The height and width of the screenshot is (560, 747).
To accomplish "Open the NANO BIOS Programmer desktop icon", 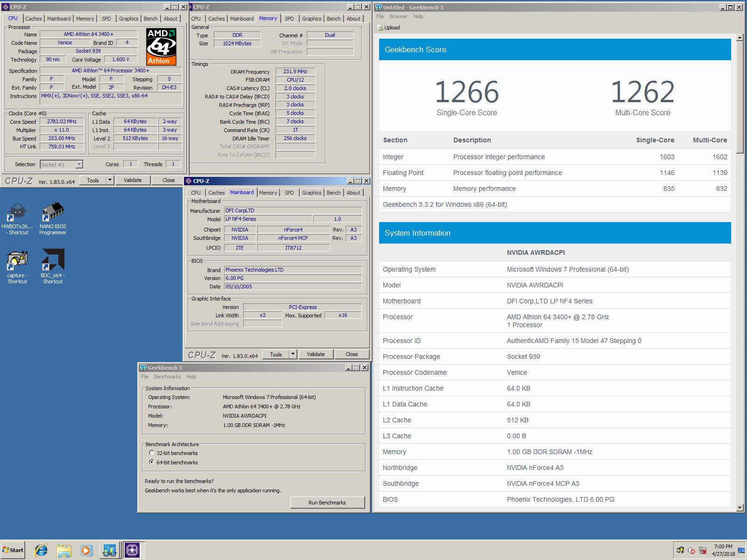I will pyautogui.click(x=53, y=218).
